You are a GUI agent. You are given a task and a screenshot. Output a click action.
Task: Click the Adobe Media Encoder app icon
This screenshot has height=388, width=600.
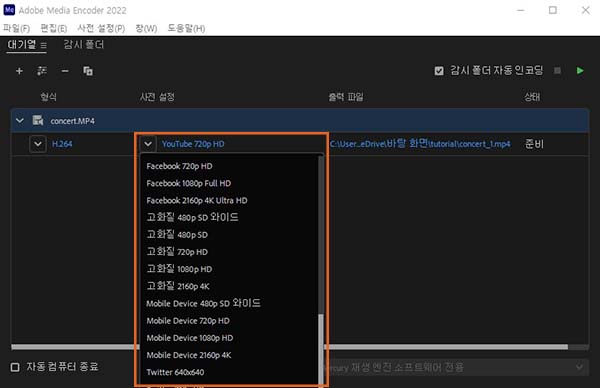[x=9, y=10]
